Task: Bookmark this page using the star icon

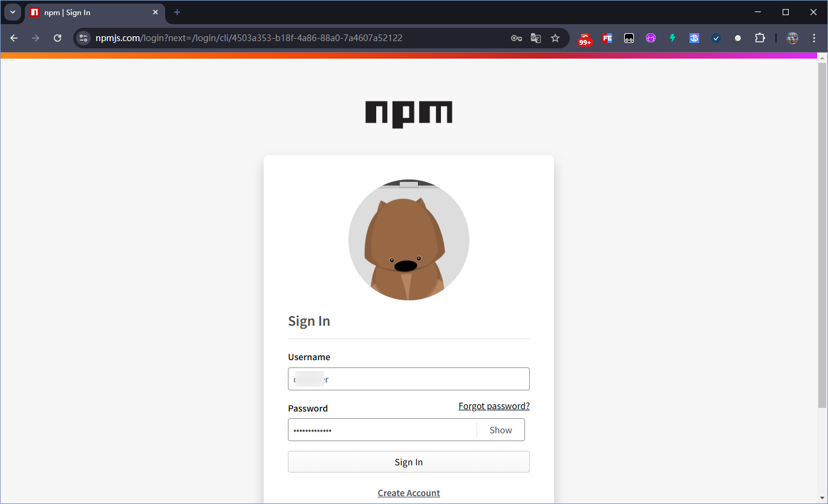Action: click(555, 37)
